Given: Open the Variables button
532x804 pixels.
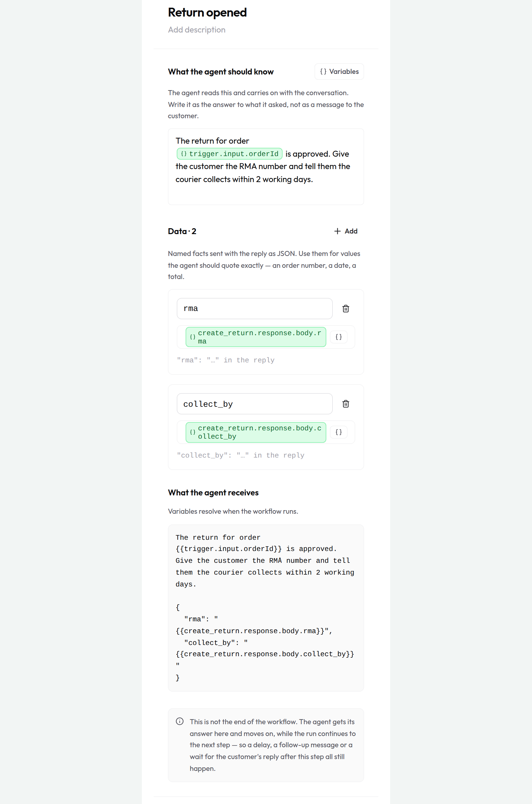Looking at the screenshot, I should point(339,72).
